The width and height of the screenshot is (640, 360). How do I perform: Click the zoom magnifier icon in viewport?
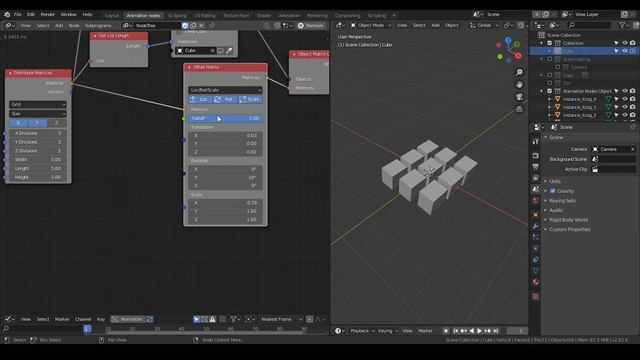coord(519,72)
